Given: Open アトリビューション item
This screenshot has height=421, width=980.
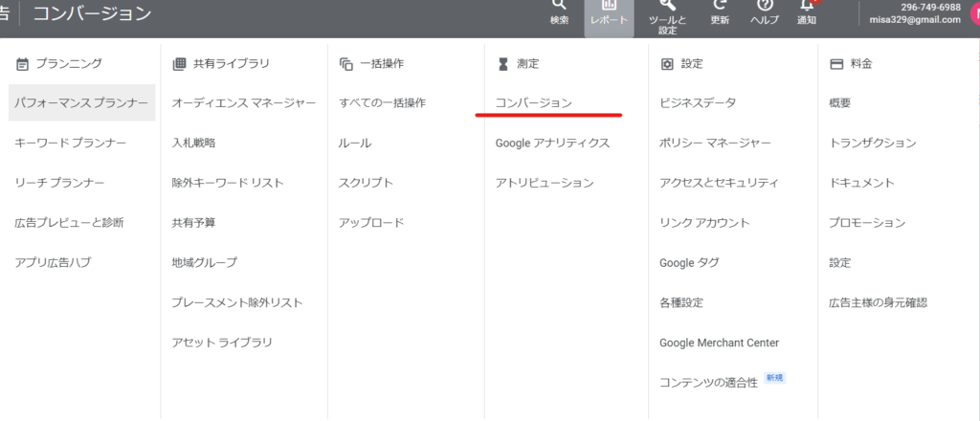Looking at the screenshot, I should (545, 183).
